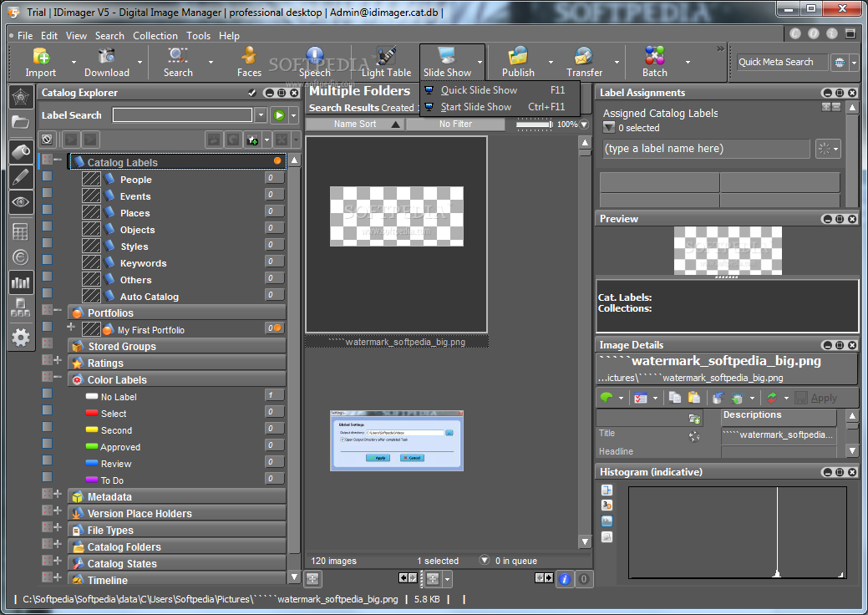Tick the checkbox beside To Do label

pyautogui.click(x=48, y=476)
